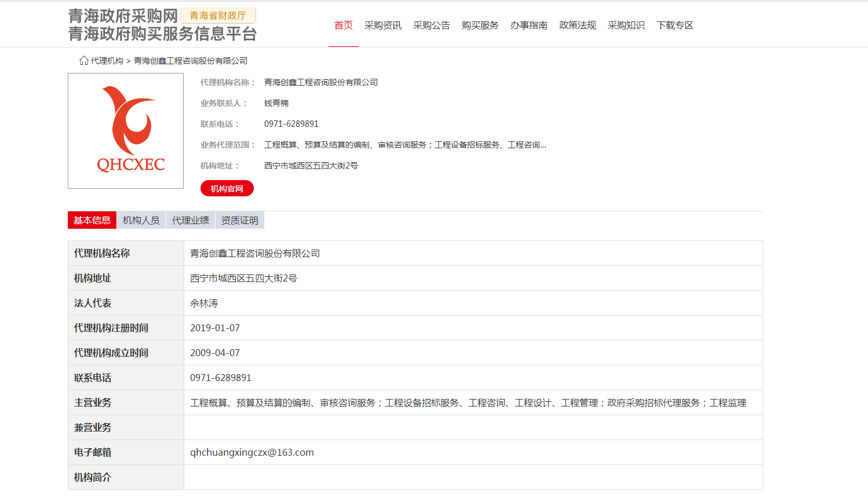Click table row label 机构简介
The image size is (868, 498).
click(x=93, y=478)
